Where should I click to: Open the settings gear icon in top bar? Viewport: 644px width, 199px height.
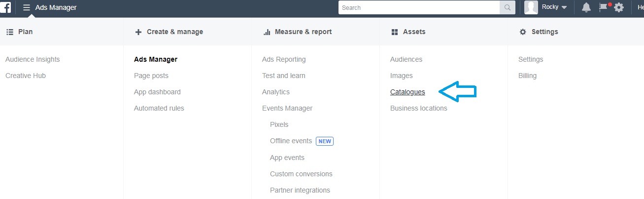coord(619,7)
